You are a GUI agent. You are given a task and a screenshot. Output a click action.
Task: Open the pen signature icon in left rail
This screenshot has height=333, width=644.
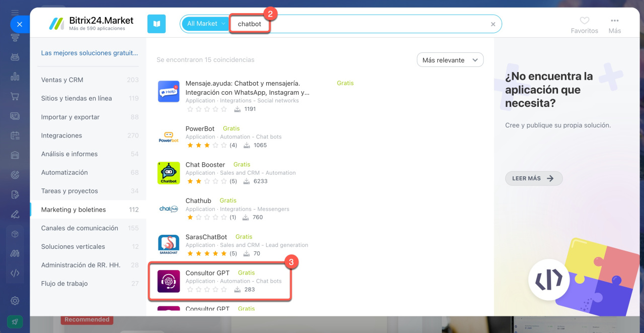[15, 214]
